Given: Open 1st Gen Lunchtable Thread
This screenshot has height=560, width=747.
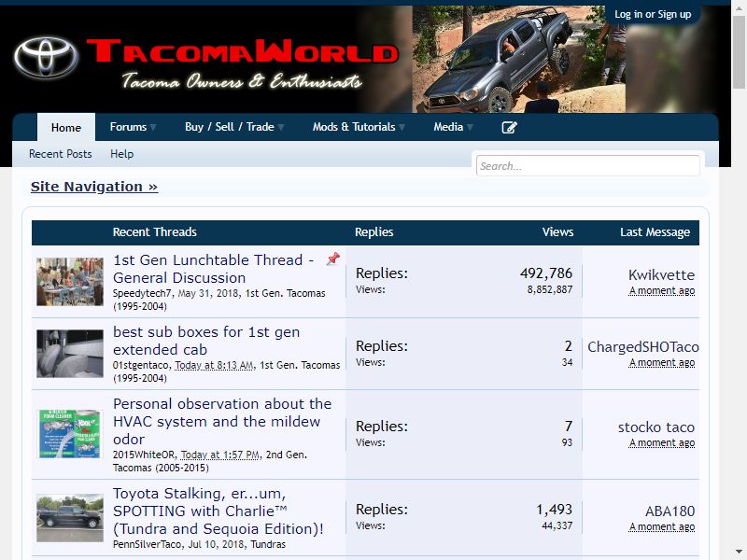Looking at the screenshot, I should click(213, 269).
